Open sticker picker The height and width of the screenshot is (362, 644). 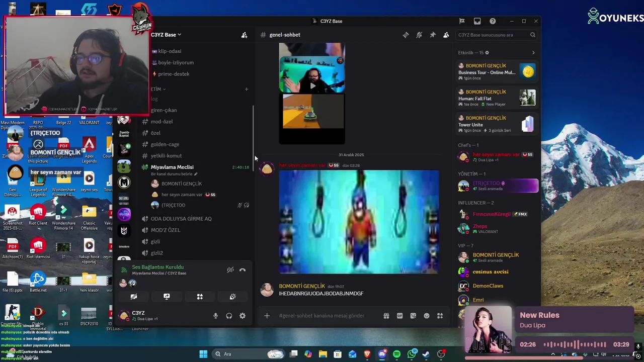click(413, 316)
